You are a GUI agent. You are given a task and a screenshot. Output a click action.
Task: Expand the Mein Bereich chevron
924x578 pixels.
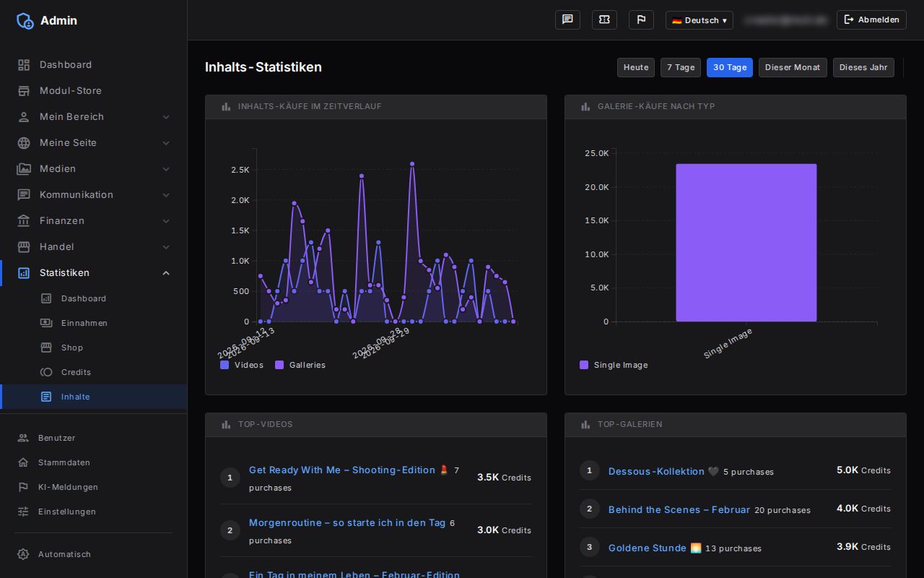[166, 117]
